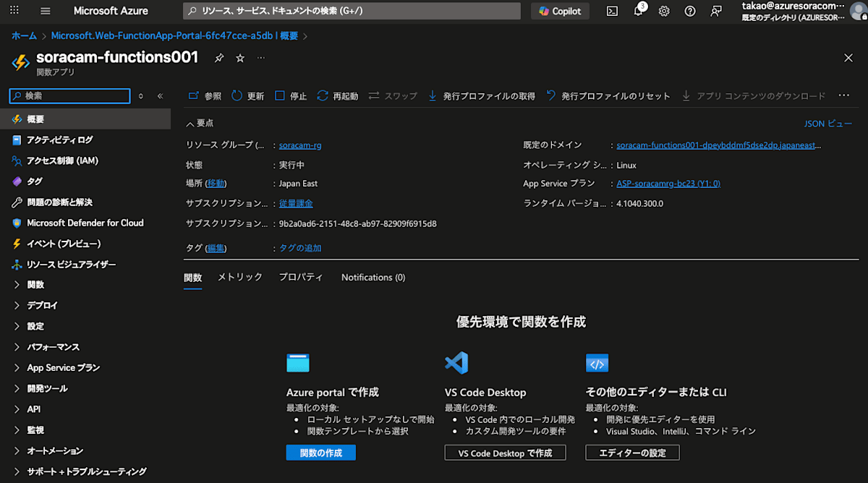Open the app launcher grid icon
868x483 pixels.
[x=14, y=11]
